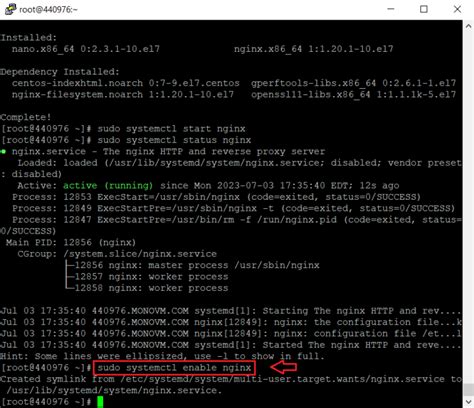
Task: Close the root@440976 terminal window
Action: pos(457,9)
